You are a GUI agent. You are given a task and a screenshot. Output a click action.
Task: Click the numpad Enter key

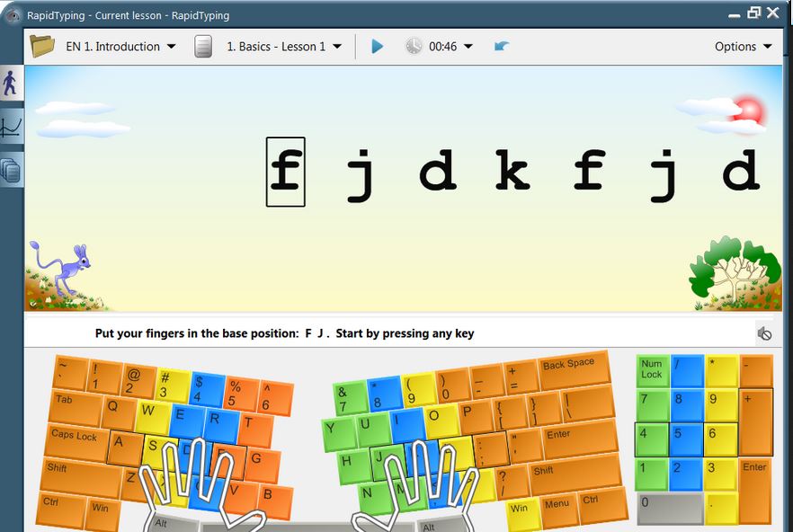coord(755,491)
